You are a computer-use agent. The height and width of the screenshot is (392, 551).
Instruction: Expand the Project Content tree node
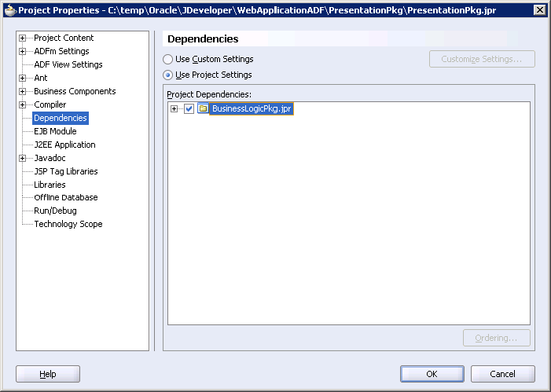tap(23, 38)
